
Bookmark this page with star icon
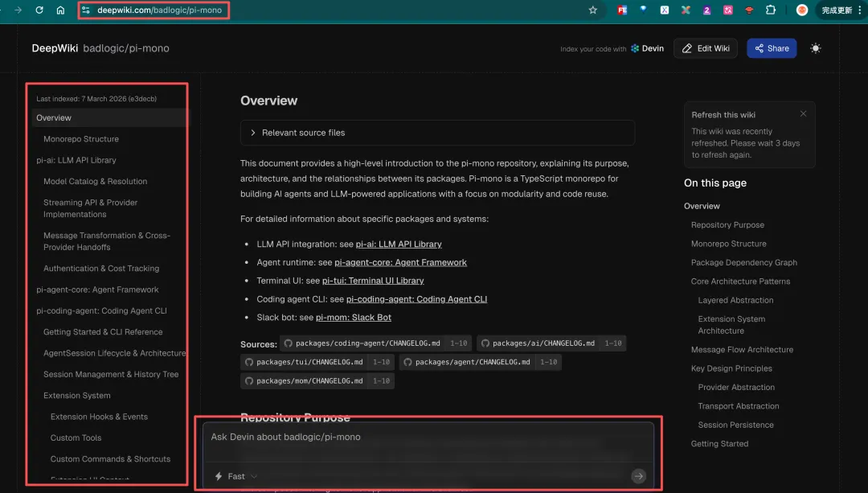[x=593, y=10]
